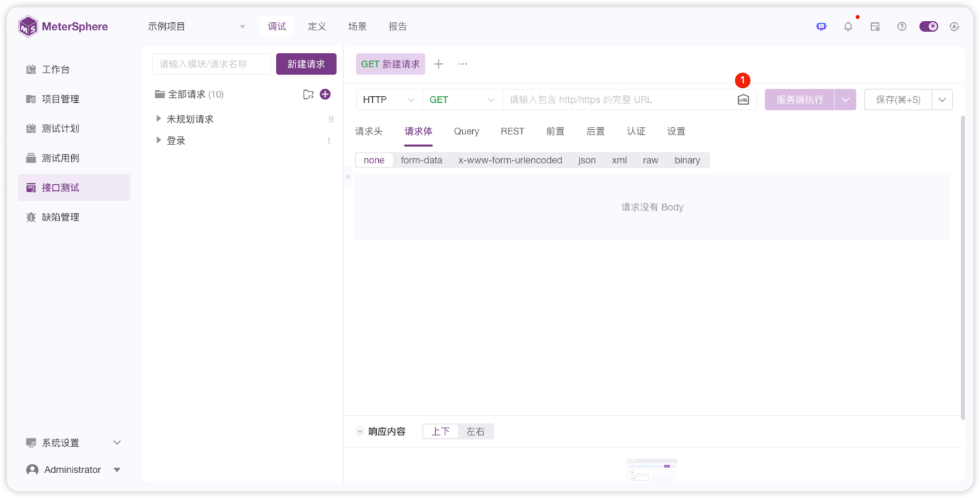Open the help question mark icon
980x498 pixels.
click(x=902, y=27)
